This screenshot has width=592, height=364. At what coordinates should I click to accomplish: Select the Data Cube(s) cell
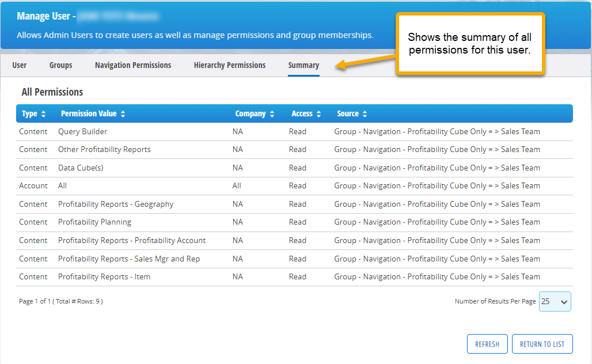click(81, 168)
